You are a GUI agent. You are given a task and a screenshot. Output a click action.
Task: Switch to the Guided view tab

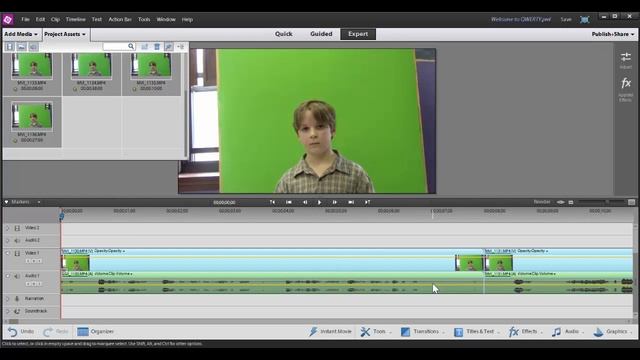[x=321, y=34]
